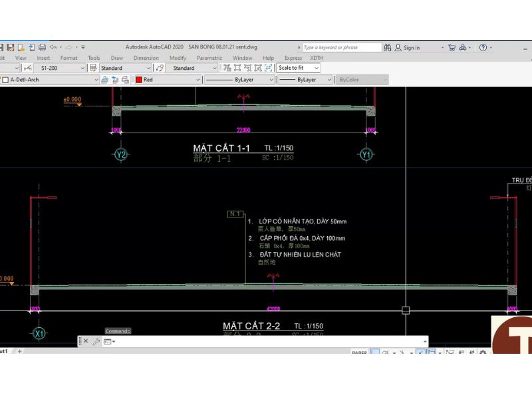Click the Undo arrow icon
This screenshot has height=399, width=532.
[53, 47]
